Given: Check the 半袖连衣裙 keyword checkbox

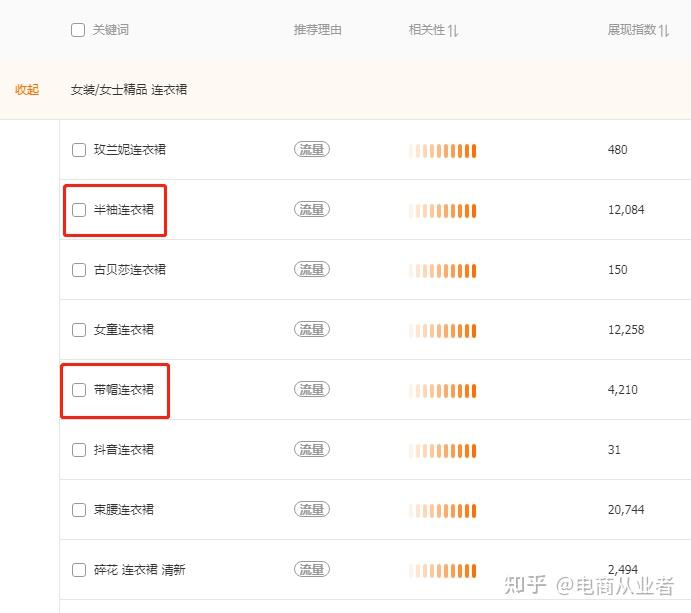Looking at the screenshot, I should pyautogui.click(x=79, y=210).
